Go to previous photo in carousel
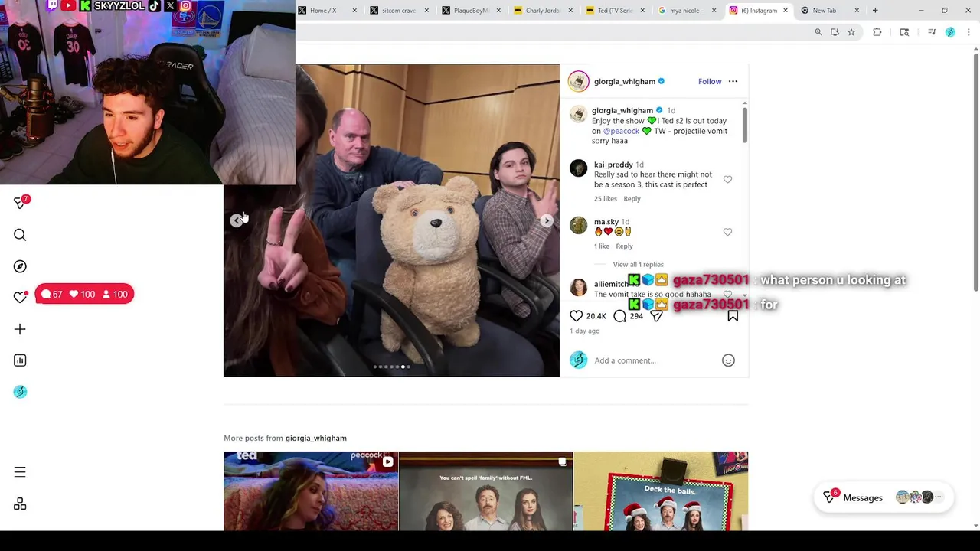The image size is (980, 551). click(237, 220)
